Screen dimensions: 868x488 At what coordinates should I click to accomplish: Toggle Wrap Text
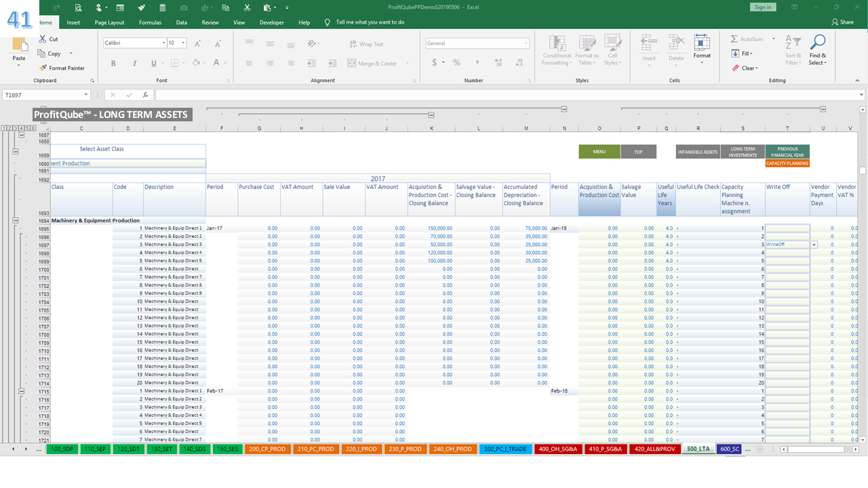366,44
